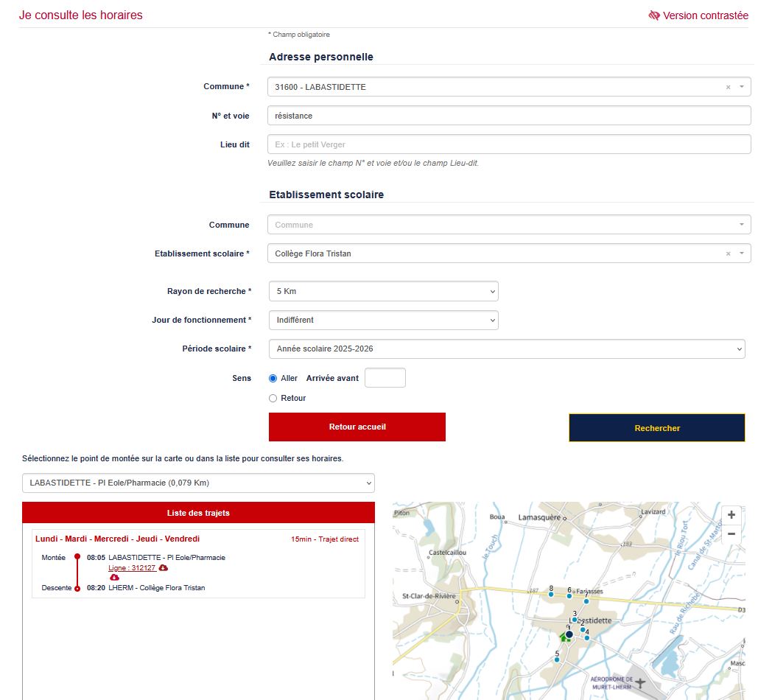Open the Ligne : 312127 link

pyautogui.click(x=132, y=568)
